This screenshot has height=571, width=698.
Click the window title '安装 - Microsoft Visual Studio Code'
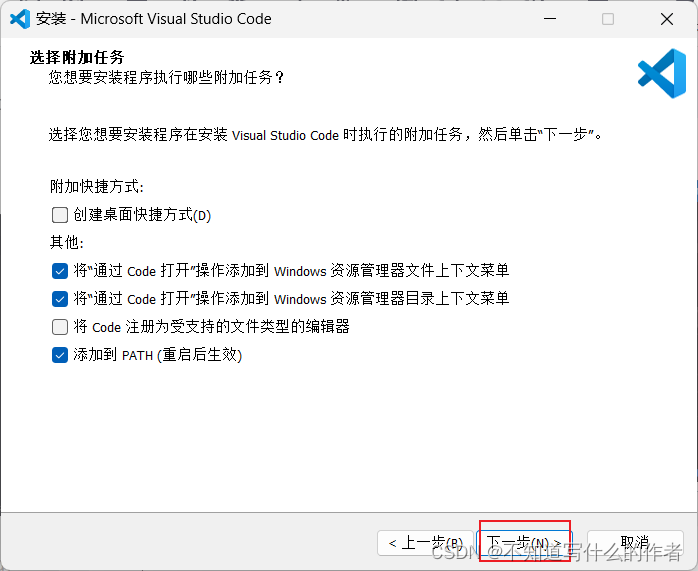coord(154,19)
